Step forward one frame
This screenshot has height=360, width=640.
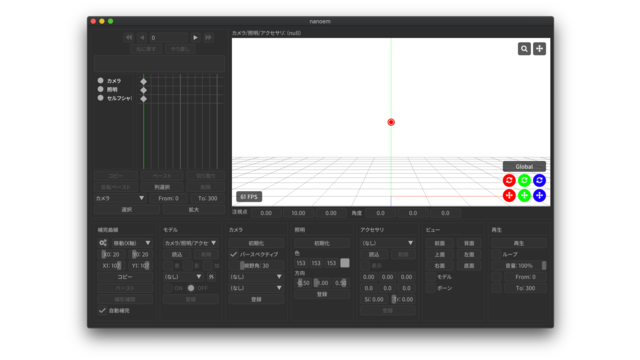coord(195,38)
